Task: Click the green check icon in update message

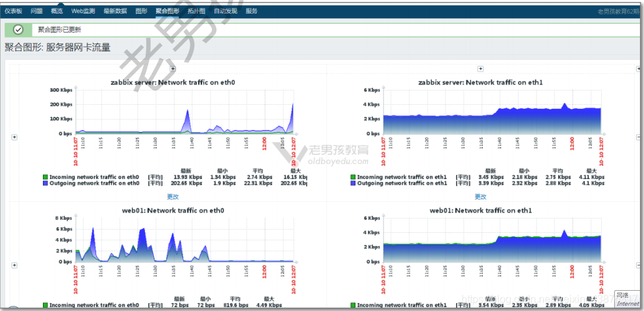Action: coord(18,30)
